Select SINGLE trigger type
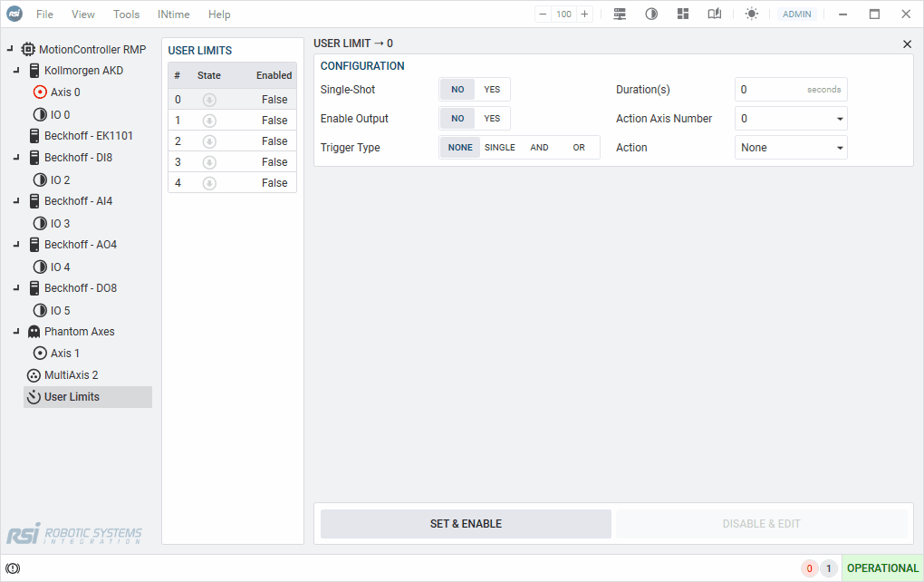The height and width of the screenshot is (582, 924). click(x=500, y=148)
